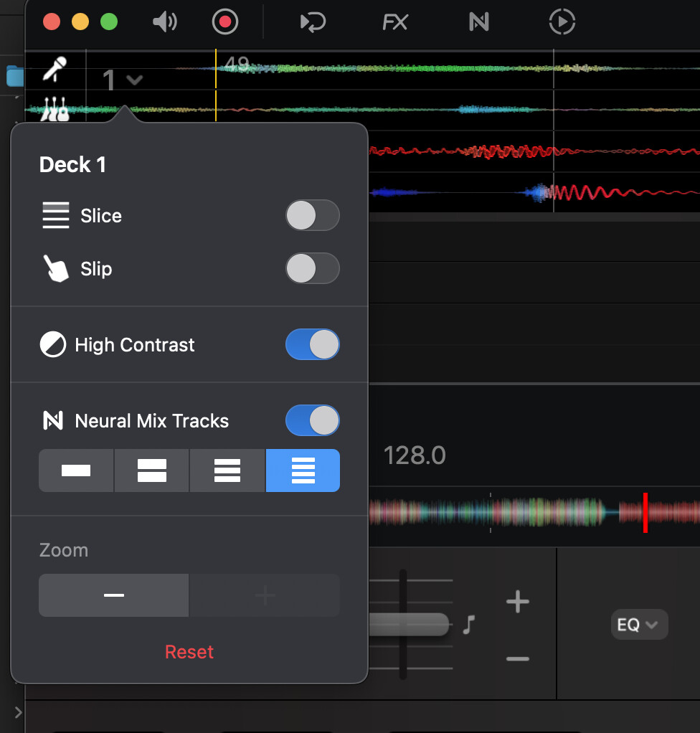
Task: Enable the Slice toggle
Action: pyautogui.click(x=312, y=215)
